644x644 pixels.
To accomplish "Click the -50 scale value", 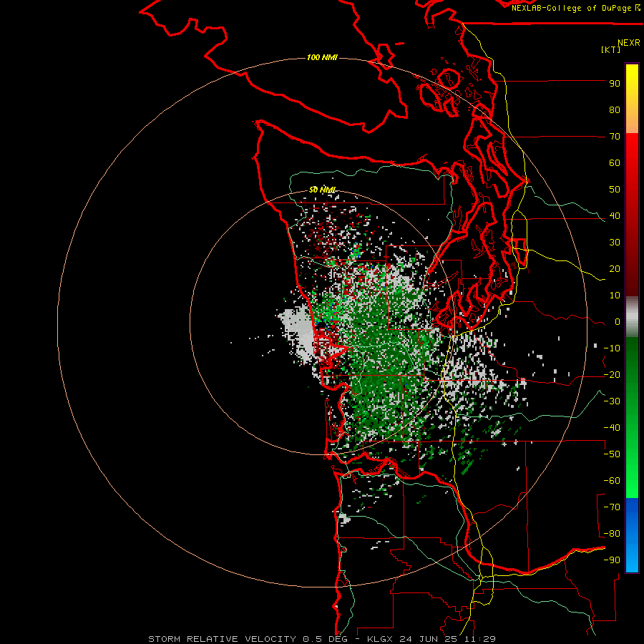I will click(x=612, y=454).
